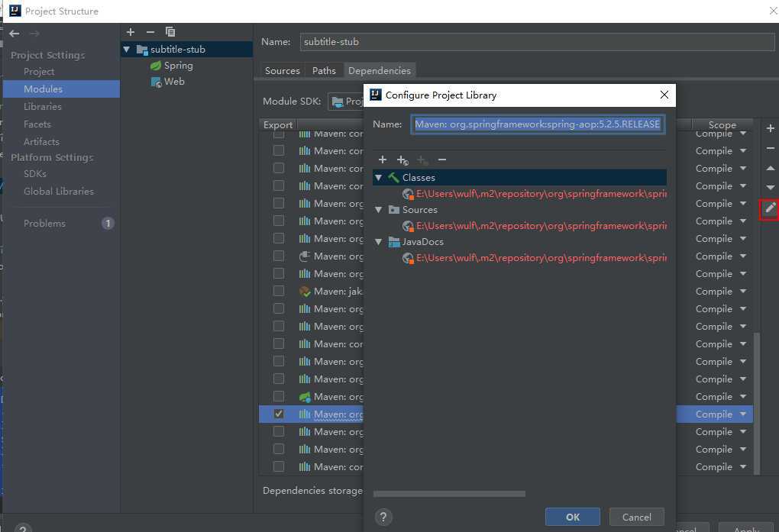Go back with the left arrow icon
This screenshot has height=532, width=779.
point(15,34)
